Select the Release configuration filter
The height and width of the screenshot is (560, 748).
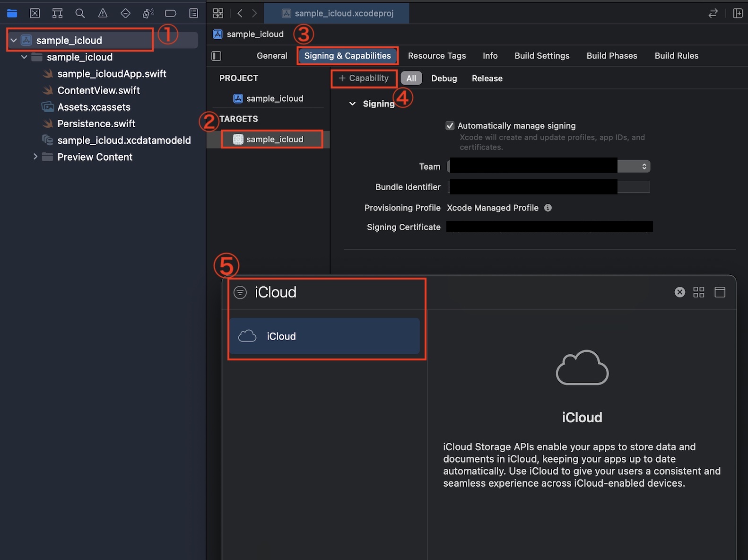point(487,79)
